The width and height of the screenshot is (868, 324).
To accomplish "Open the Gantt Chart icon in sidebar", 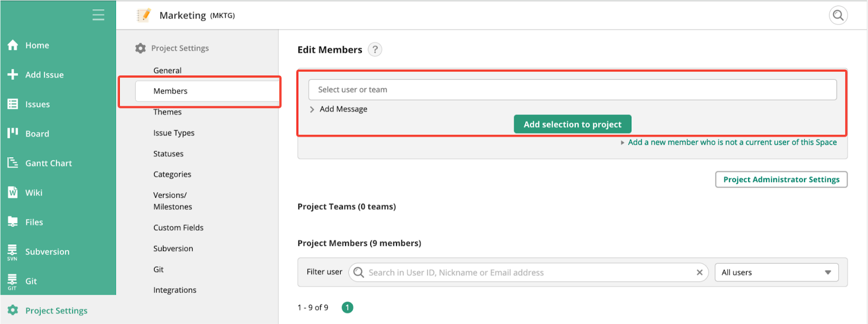I will tap(13, 163).
